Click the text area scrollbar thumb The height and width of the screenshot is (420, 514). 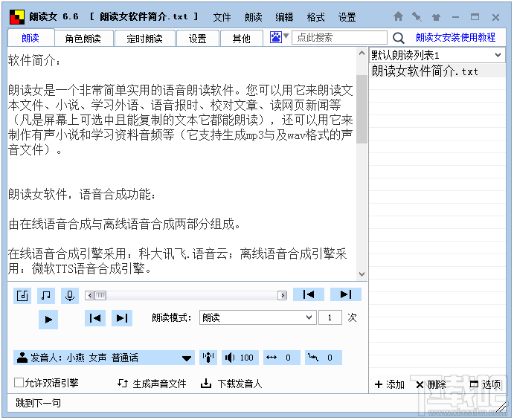click(x=362, y=109)
